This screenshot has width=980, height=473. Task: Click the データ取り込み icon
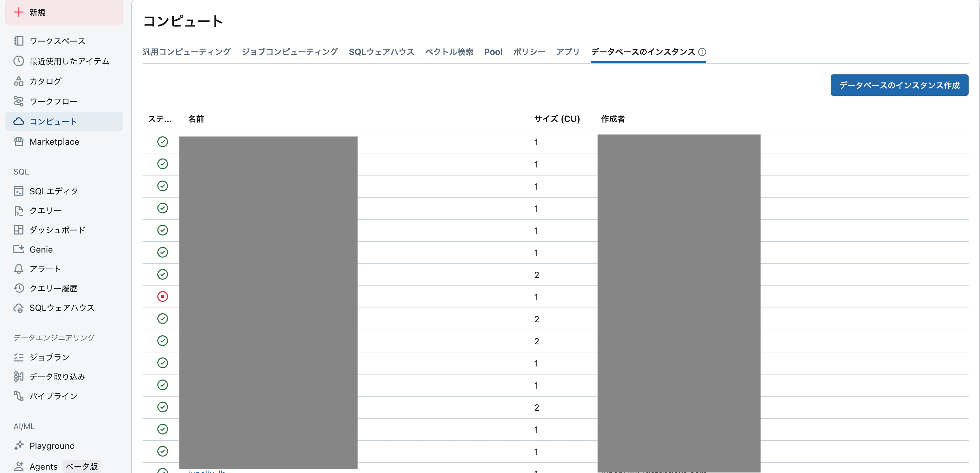19,376
